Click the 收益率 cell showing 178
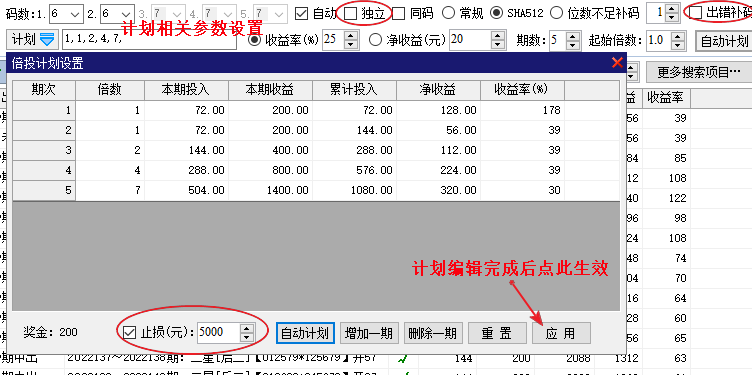 522,110
